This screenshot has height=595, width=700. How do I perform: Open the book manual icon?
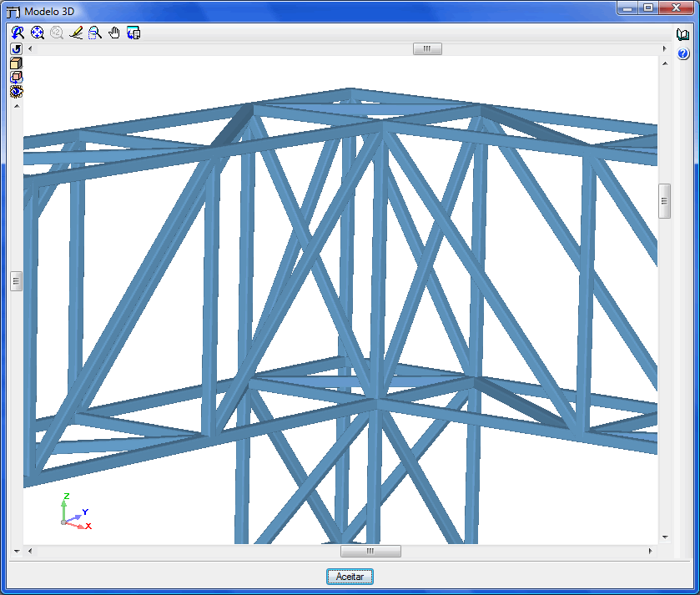(x=682, y=34)
